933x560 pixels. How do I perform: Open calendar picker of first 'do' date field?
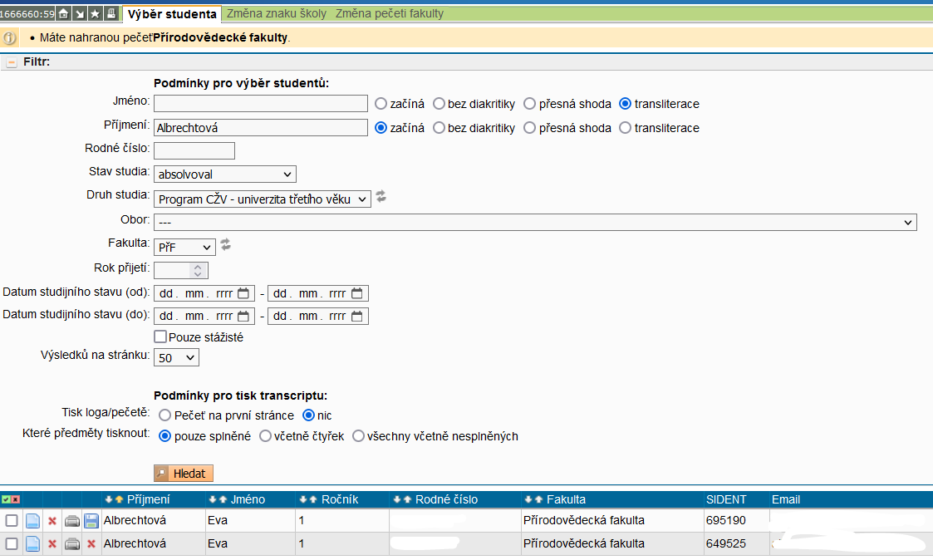point(243,316)
